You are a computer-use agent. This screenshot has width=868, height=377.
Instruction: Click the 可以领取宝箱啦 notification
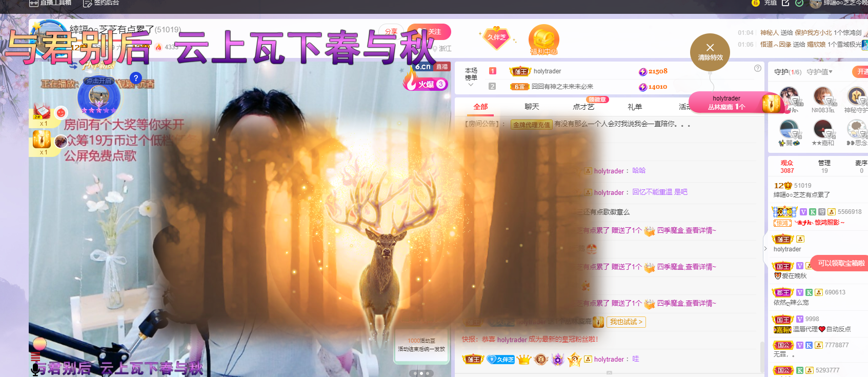coord(840,263)
